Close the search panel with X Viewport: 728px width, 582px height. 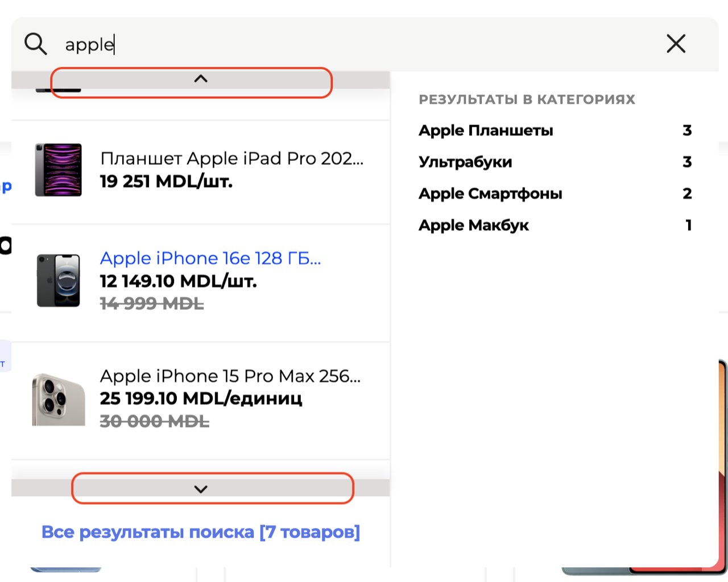point(676,44)
